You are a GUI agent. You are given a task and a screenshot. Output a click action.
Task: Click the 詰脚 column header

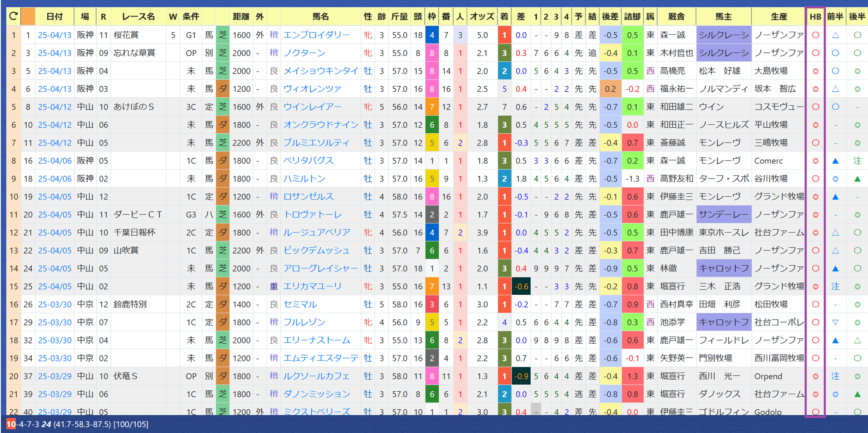tap(632, 16)
